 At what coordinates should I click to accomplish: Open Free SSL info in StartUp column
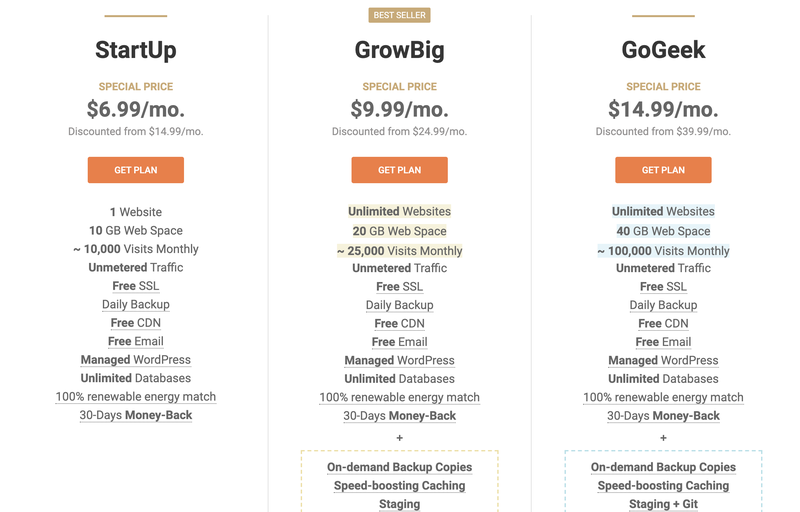136,286
